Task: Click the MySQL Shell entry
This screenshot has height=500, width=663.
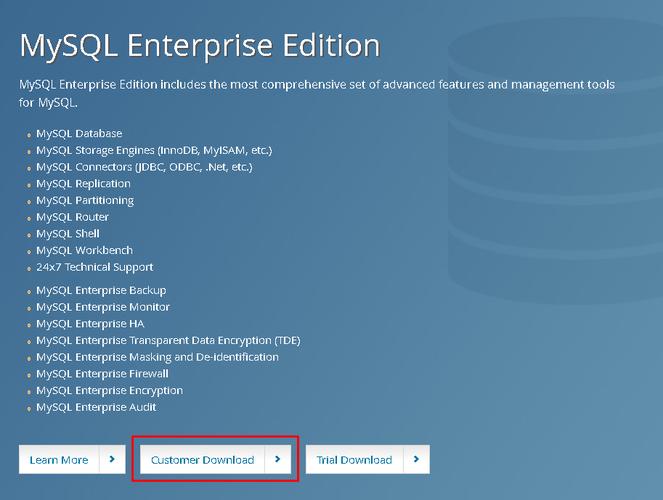Action: [68, 234]
